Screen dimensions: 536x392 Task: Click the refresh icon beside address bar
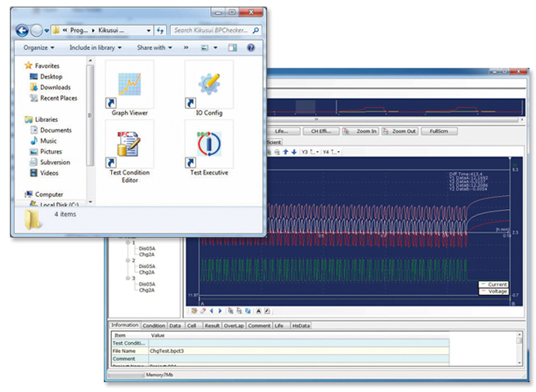160,30
